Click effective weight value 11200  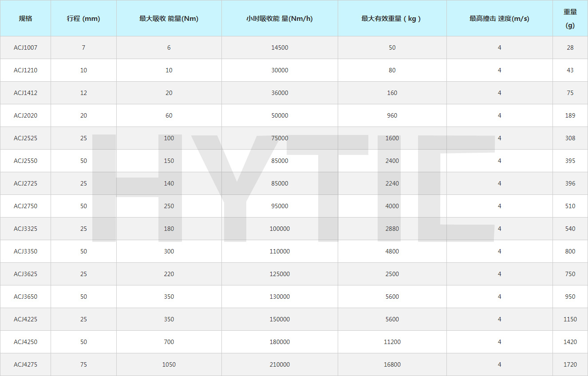392,342
